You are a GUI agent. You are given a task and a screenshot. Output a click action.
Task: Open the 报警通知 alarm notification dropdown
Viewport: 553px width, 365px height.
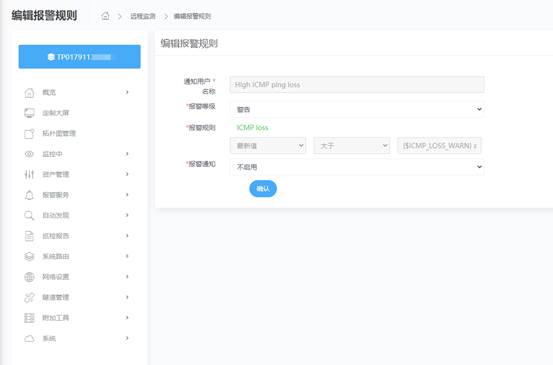pyautogui.click(x=357, y=167)
